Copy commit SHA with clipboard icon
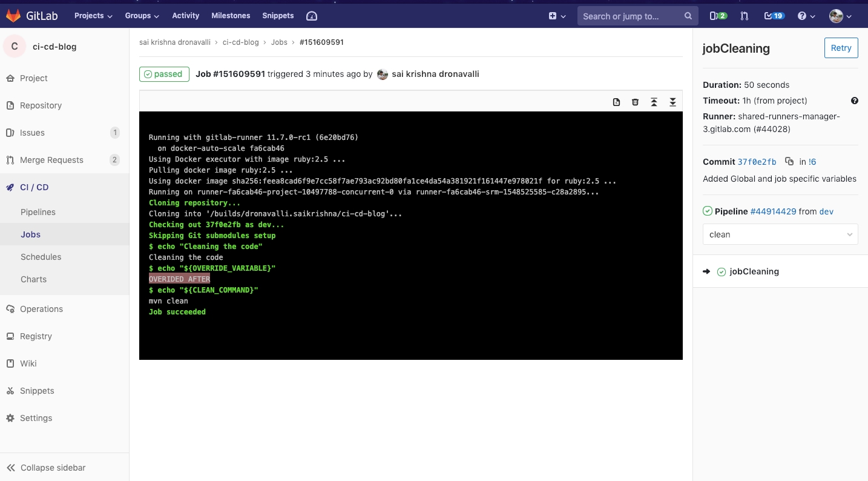 pos(789,162)
